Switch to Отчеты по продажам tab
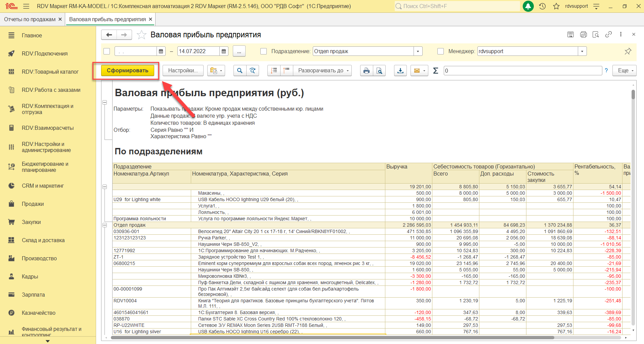The image size is (644, 344). [x=30, y=20]
